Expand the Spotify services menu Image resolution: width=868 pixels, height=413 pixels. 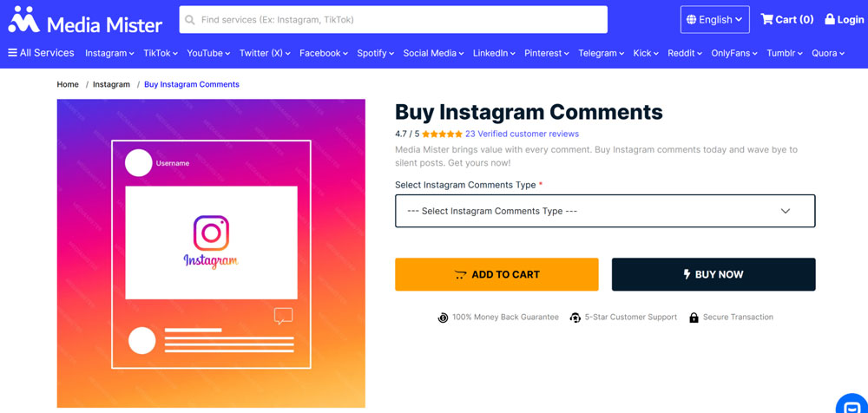coord(375,53)
